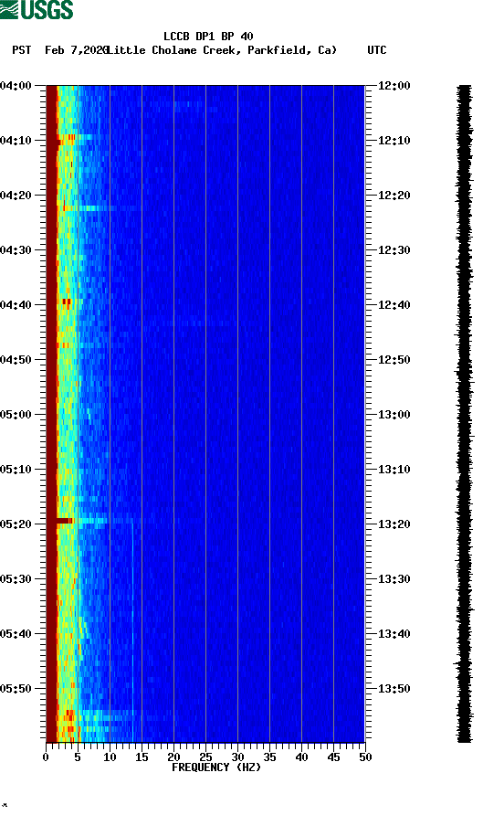Click the 13:00 UTC time label
This screenshot has width=504, height=815.
(x=394, y=414)
